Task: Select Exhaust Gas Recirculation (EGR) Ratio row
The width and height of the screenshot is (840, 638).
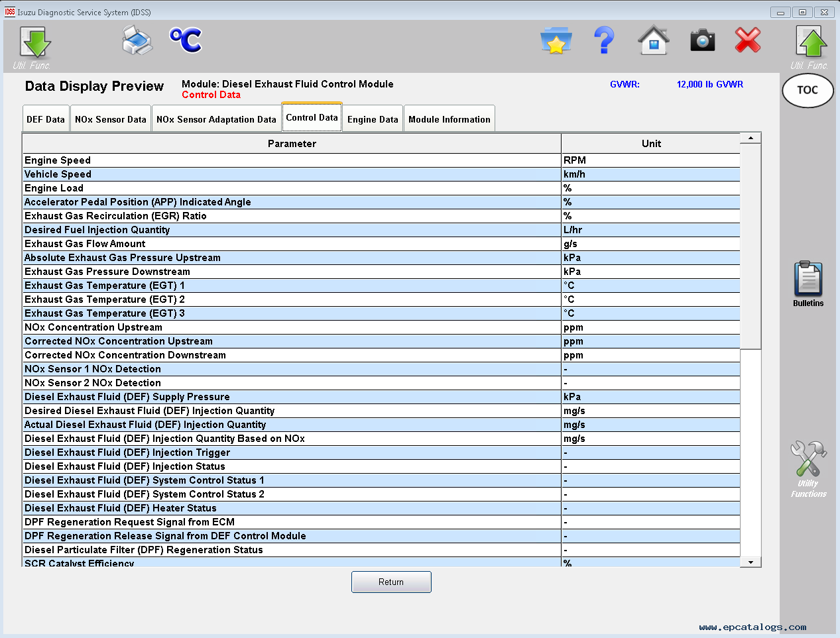Action: pyautogui.click(x=381, y=216)
